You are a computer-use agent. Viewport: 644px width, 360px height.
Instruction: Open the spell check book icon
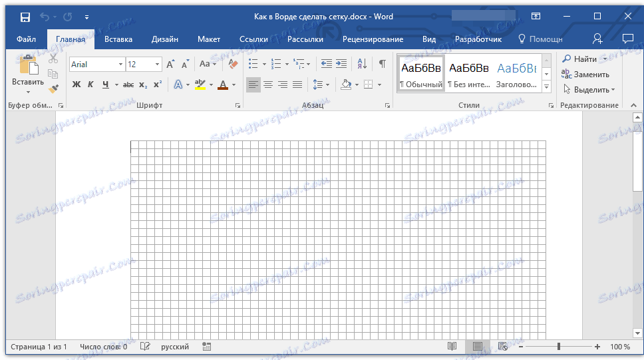coord(145,347)
